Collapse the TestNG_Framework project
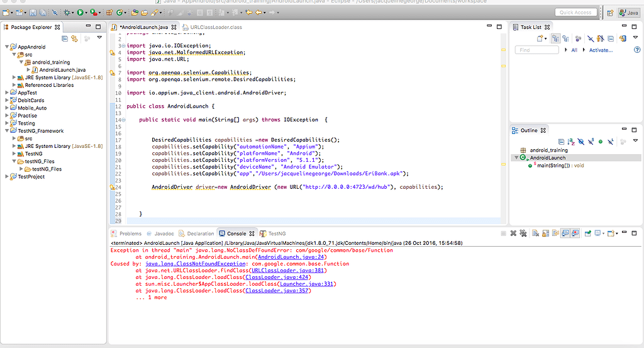Screen dimensions: 644x348 click(x=7, y=131)
